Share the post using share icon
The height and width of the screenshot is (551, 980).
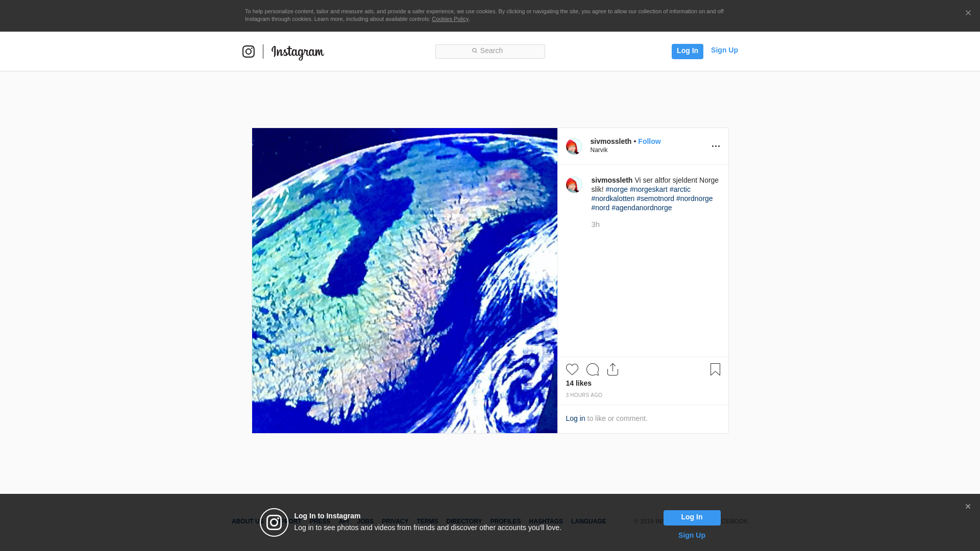(x=612, y=369)
